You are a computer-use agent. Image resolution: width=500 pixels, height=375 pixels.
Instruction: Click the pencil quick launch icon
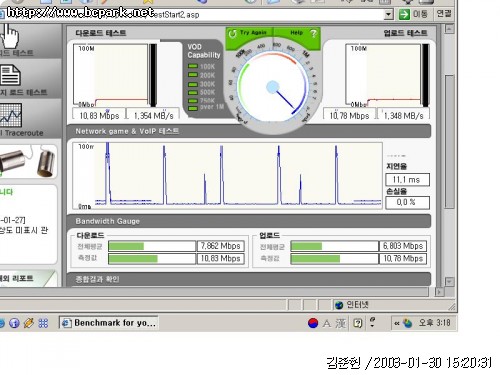tap(29, 323)
